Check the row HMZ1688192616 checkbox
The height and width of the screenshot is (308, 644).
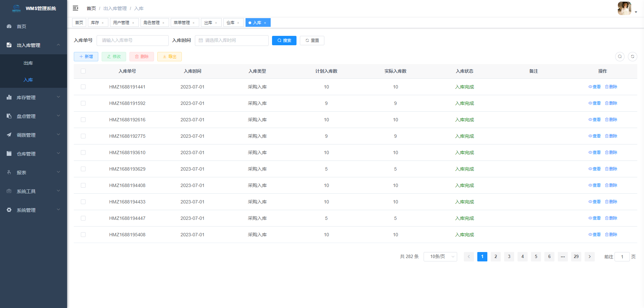[x=83, y=120]
